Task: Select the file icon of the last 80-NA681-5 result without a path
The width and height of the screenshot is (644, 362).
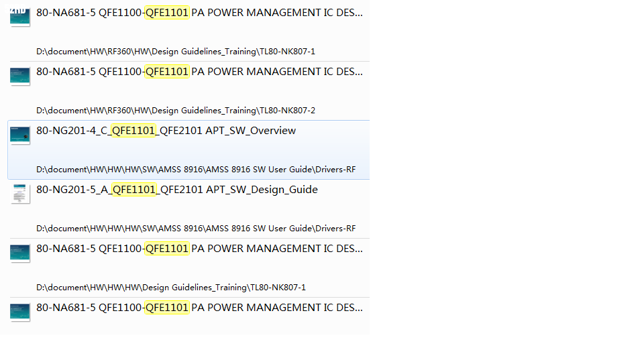Action: tap(19, 312)
